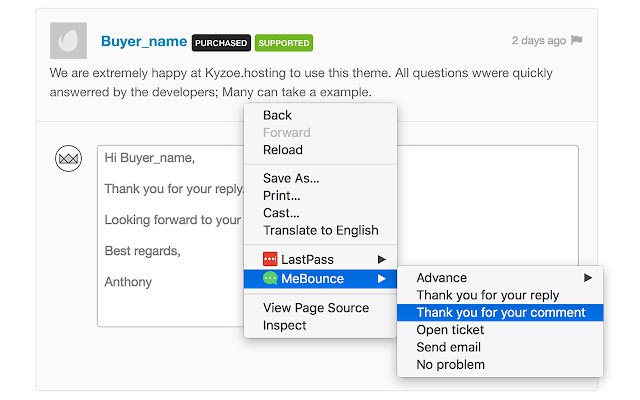640x400 pixels.
Task: Expand the LastPass submenu arrow
Action: pyautogui.click(x=382, y=260)
